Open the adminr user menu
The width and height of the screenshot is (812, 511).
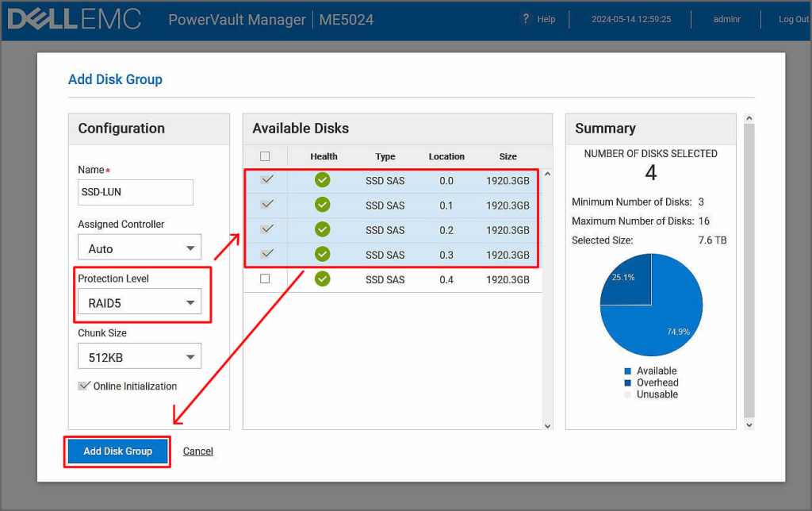[x=726, y=19]
